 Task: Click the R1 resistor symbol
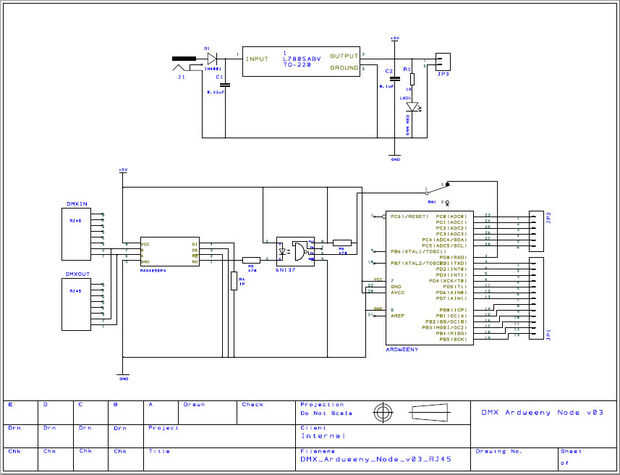[x=412, y=79]
